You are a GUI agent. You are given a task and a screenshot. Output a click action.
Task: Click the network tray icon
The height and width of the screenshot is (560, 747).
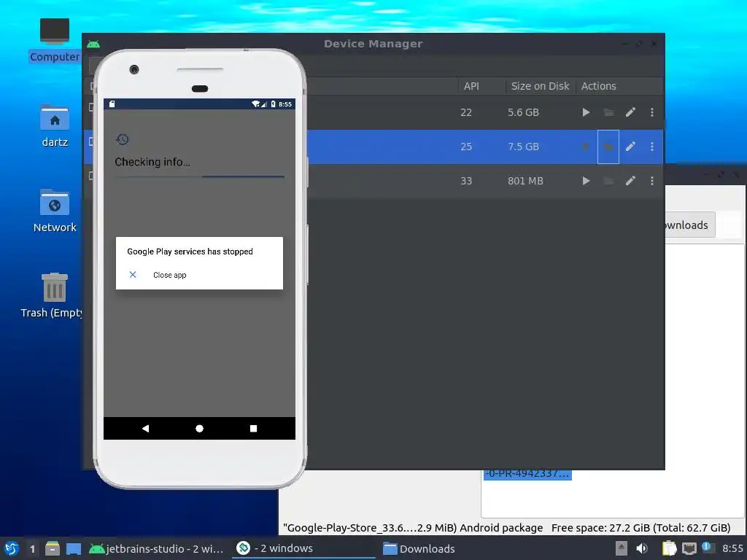[689, 548]
